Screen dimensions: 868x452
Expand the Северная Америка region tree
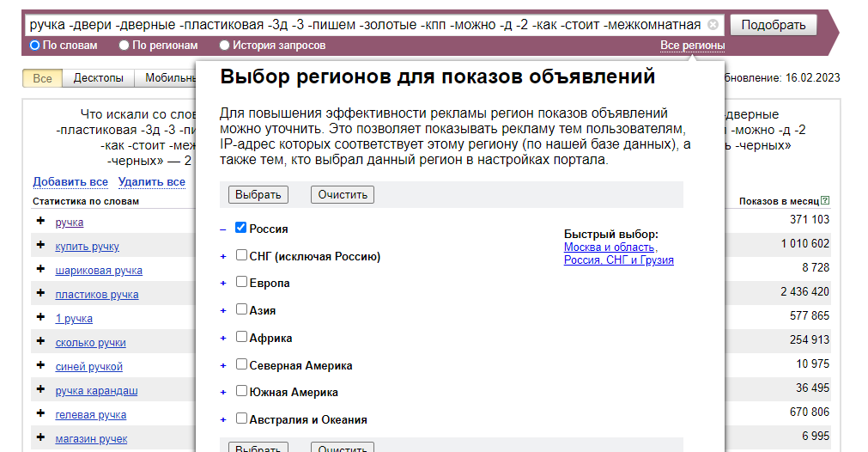tap(223, 366)
